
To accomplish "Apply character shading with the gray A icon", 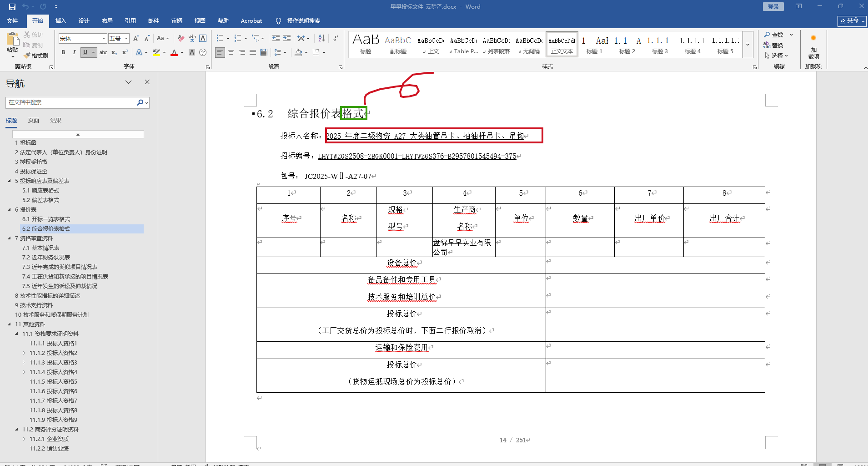I will click(192, 52).
